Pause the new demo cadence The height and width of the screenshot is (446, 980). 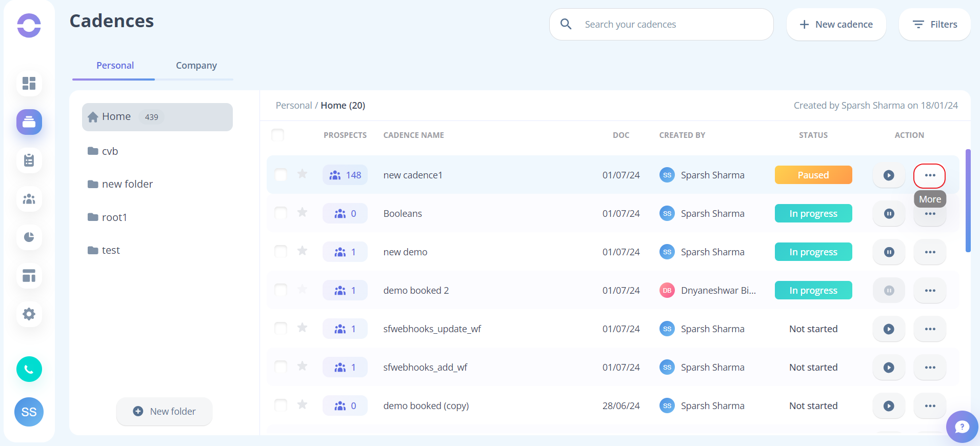(x=889, y=252)
